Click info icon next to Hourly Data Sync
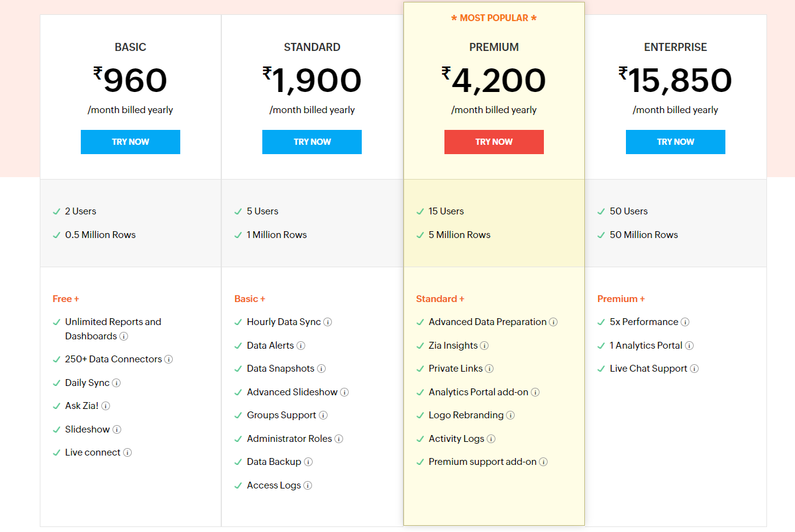 coord(328,322)
